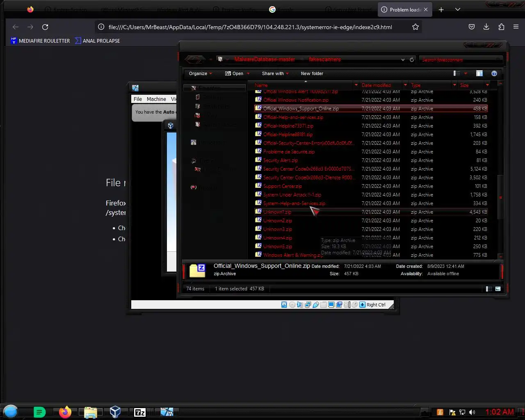Click the volume speaker tray icon
Viewport: 525px width, 420px height.
472,412
